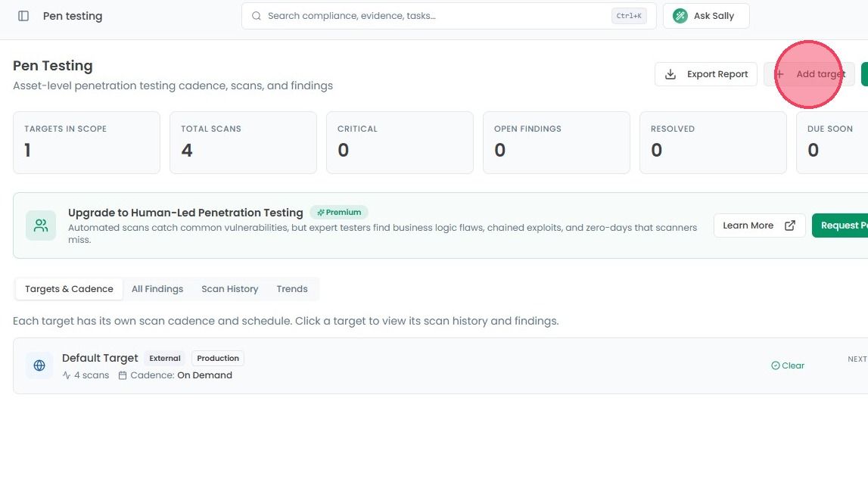Click the search magnifier icon
This screenshot has width=868, height=485.
tap(257, 16)
